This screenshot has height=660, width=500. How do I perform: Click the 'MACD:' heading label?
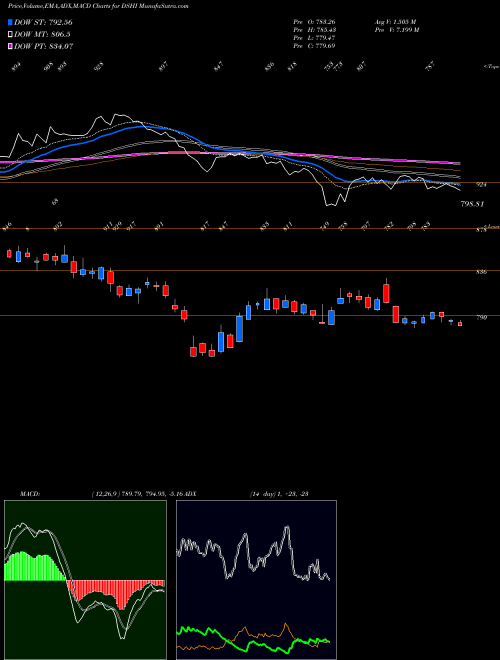tap(30, 494)
